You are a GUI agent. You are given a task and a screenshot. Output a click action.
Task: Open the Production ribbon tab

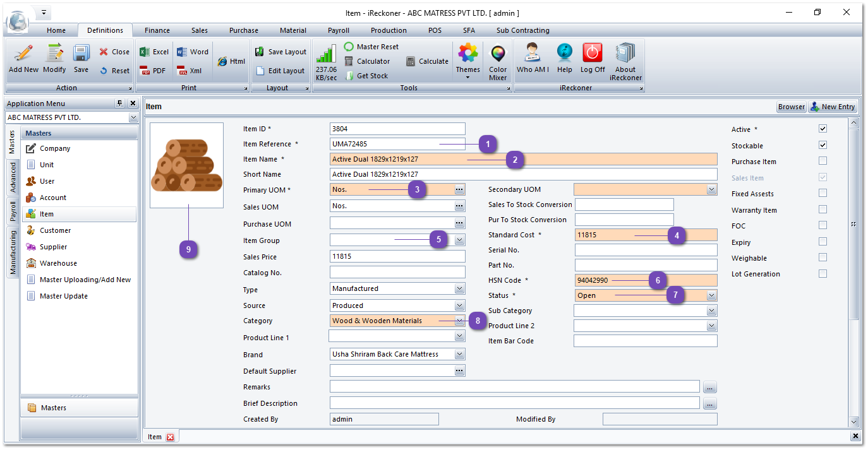[x=389, y=30]
